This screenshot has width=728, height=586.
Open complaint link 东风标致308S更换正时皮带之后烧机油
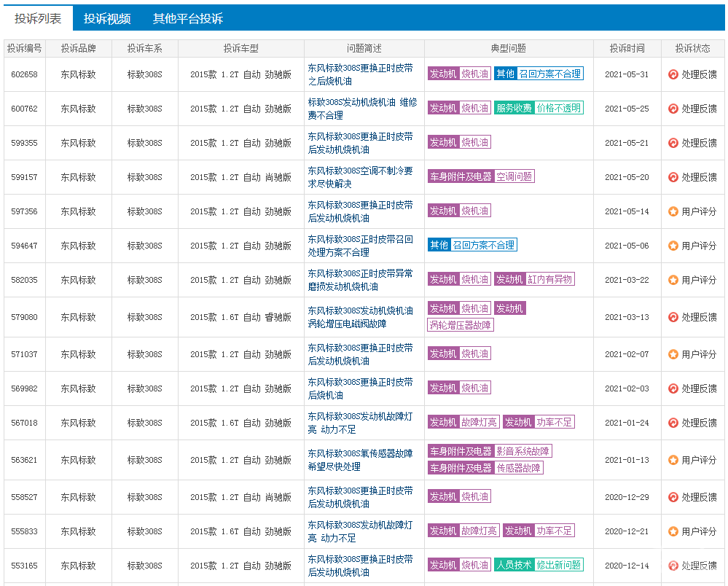(360, 74)
